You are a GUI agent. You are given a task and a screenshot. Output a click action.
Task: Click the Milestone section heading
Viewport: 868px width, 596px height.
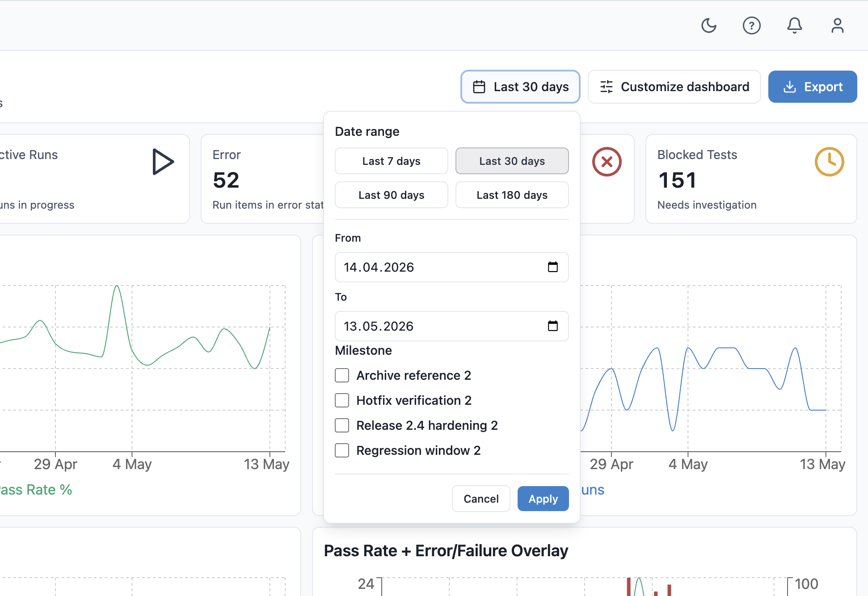coord(363,350)
